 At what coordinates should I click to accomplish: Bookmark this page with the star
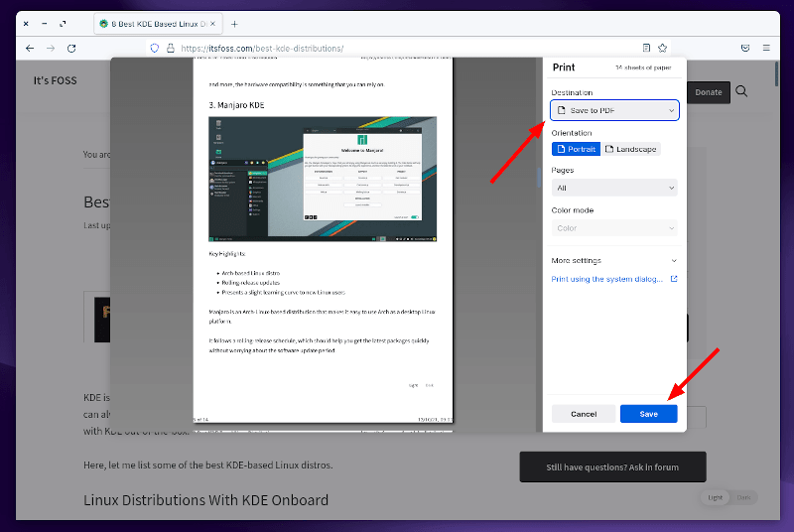click(662, 48)
